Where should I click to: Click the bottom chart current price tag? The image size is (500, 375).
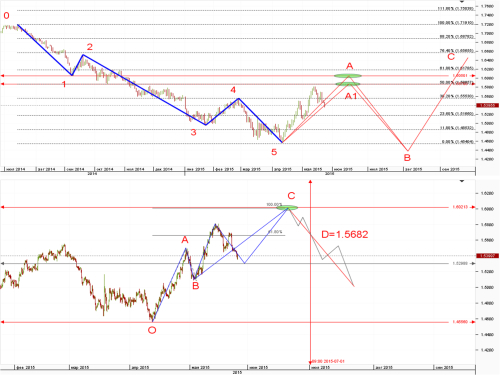coord(487,256)
